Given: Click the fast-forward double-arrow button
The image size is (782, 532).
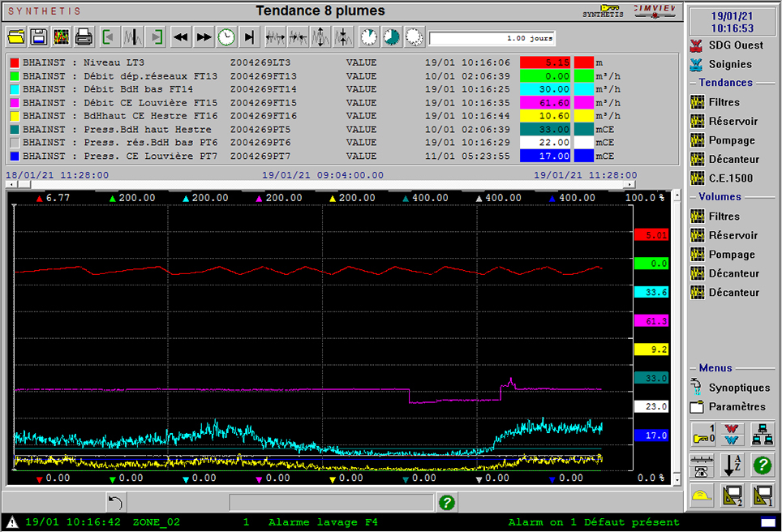Looking at the screenshot, I should tap(204, 36).
